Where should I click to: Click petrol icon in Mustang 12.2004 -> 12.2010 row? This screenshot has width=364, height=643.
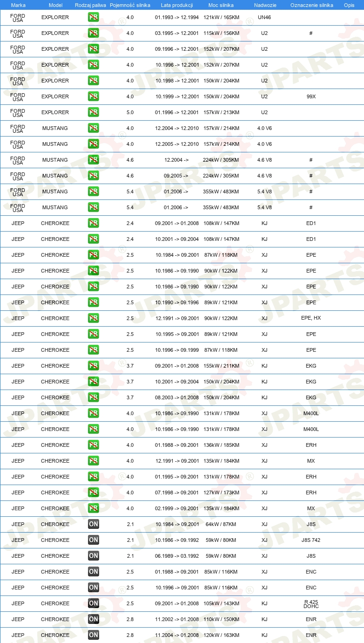pos(93,128)
